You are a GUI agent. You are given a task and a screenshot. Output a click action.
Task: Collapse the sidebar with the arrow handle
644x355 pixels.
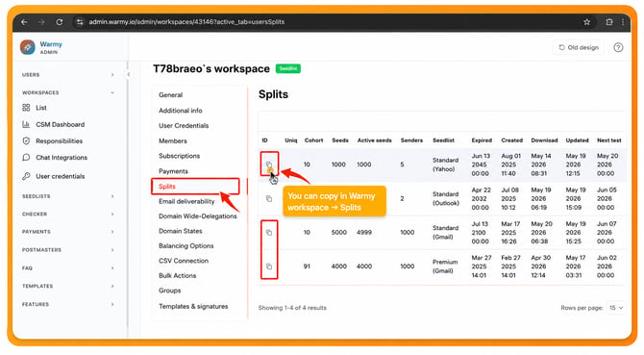tap(129, 74)
